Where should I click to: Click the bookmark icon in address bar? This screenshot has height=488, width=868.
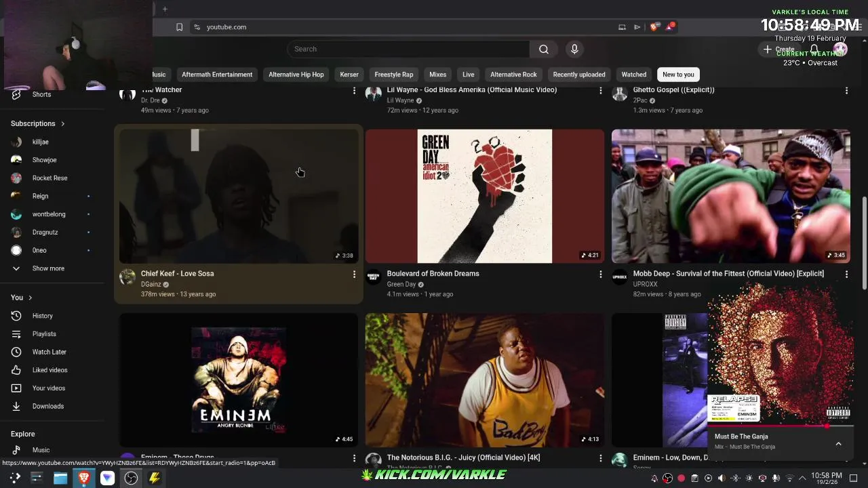[x=179, y=27]
